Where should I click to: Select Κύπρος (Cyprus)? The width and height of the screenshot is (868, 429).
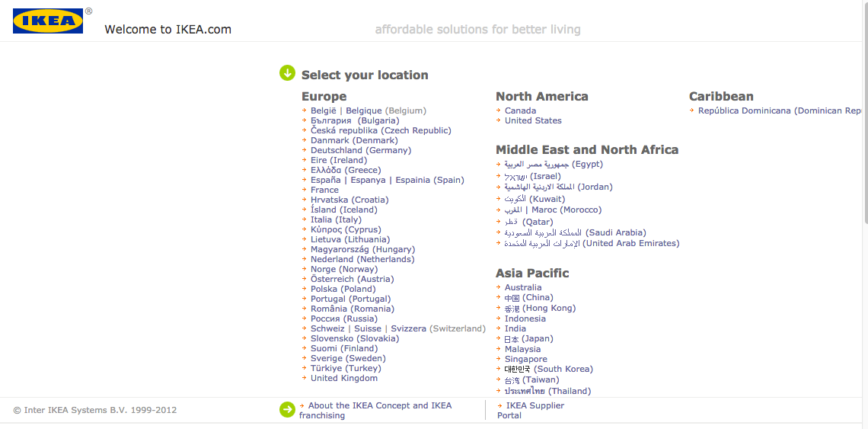346,230
